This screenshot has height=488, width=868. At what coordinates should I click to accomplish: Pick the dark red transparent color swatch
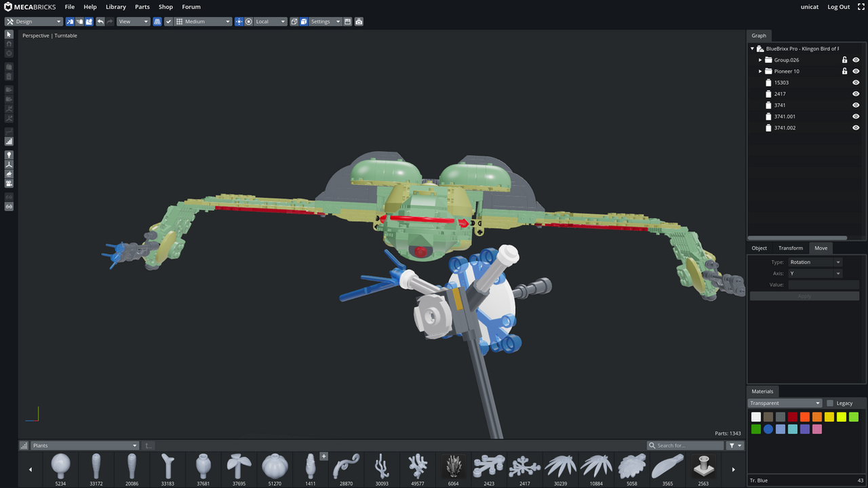click(x=792, y=417)
